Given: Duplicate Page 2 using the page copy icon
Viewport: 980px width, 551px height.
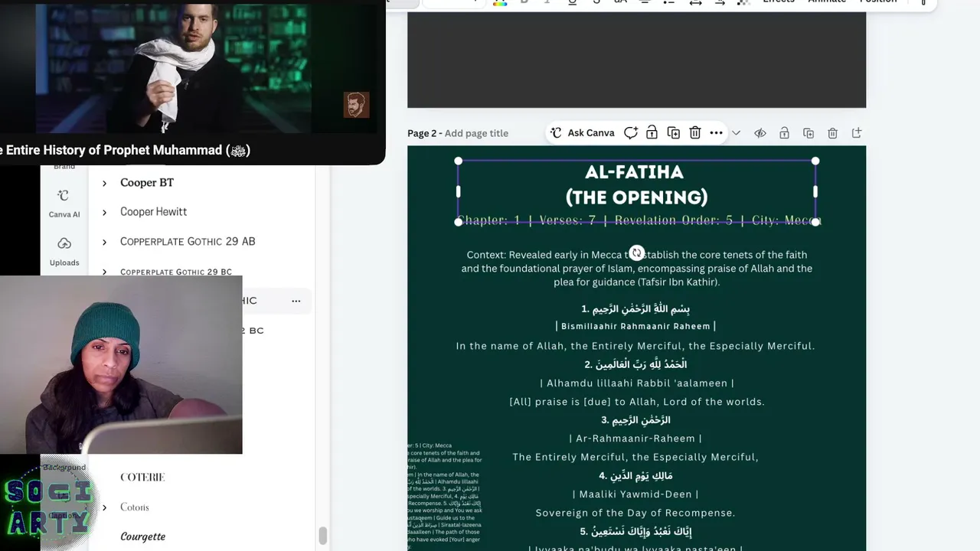Looking at the screenshot, I should [x=808, y=133].
